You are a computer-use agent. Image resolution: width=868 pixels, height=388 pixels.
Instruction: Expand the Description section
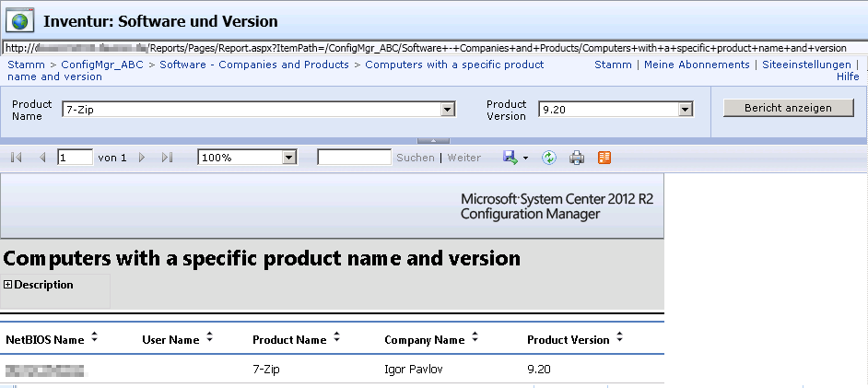coord(8,285)
